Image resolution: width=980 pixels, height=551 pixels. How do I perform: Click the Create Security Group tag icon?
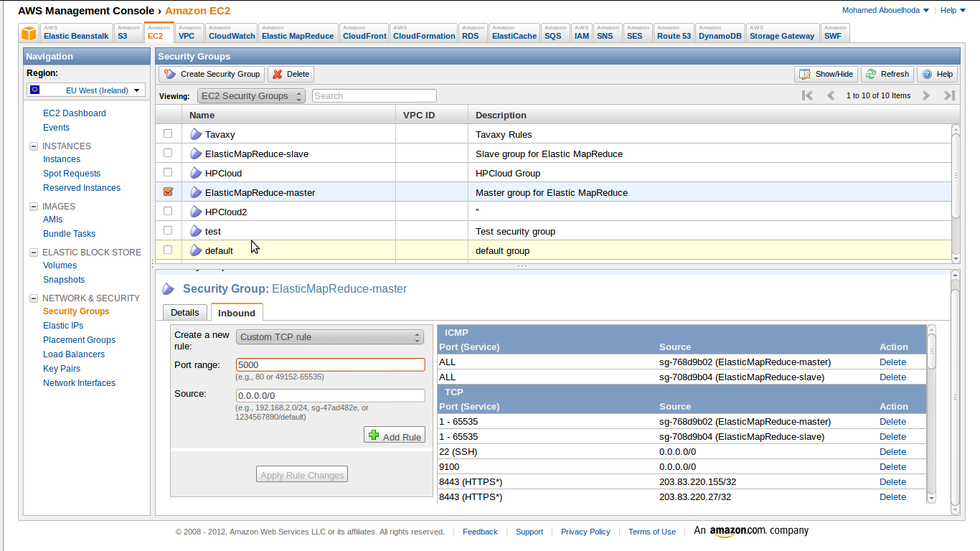170,74
